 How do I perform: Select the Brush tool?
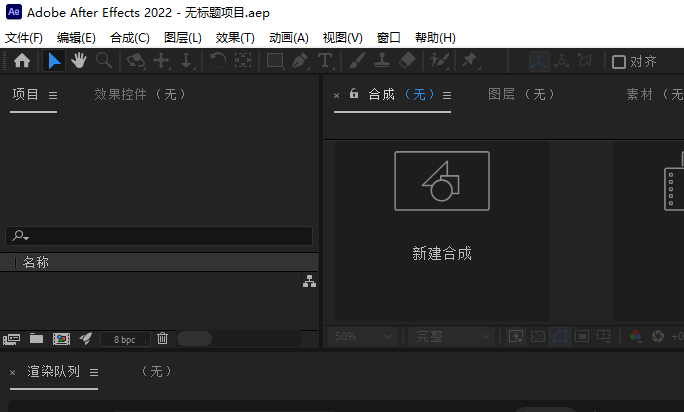point(357,61)
